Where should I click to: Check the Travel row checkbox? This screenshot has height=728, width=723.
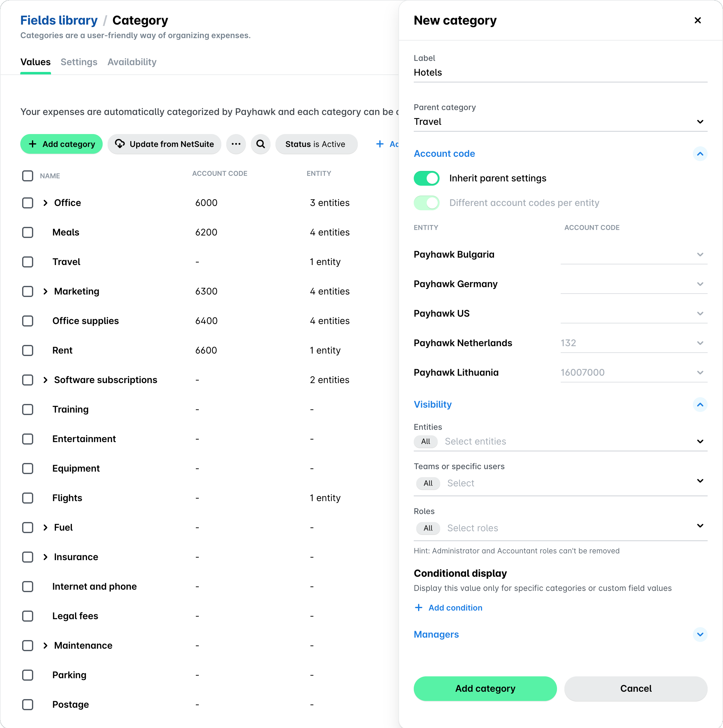pos(27,262)
